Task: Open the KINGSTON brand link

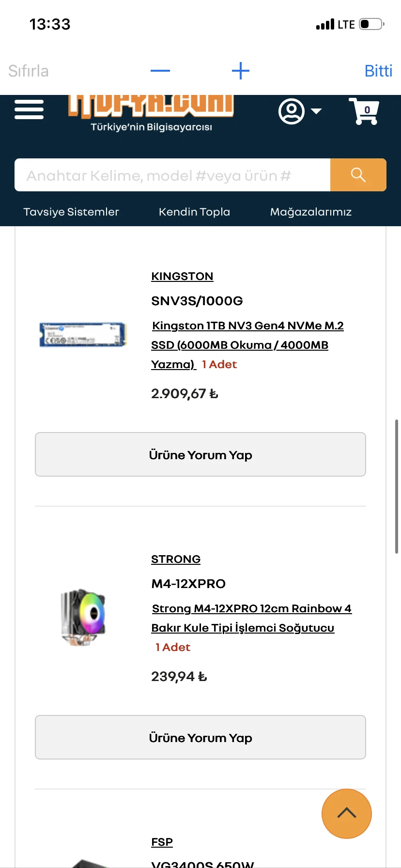Action: click(182, 276)
